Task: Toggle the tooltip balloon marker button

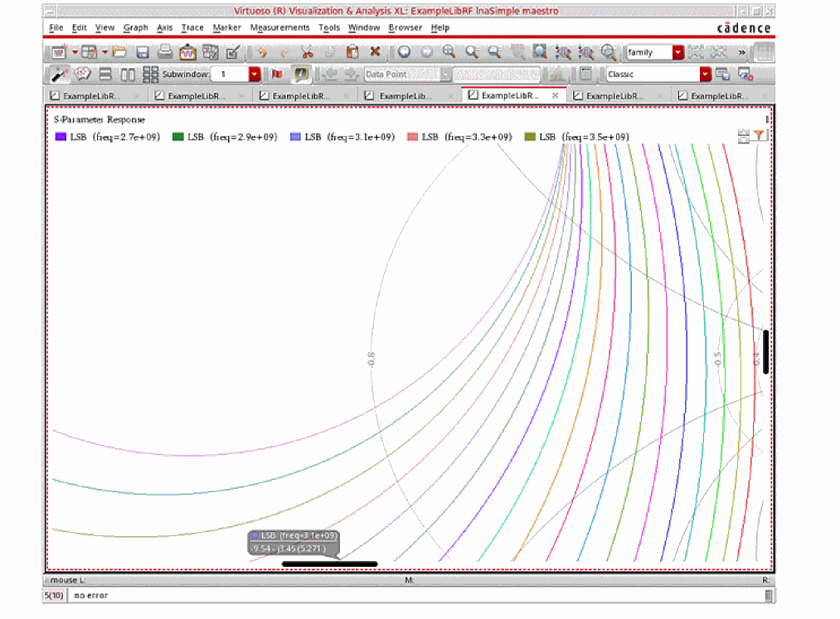Action: (301, 75)
